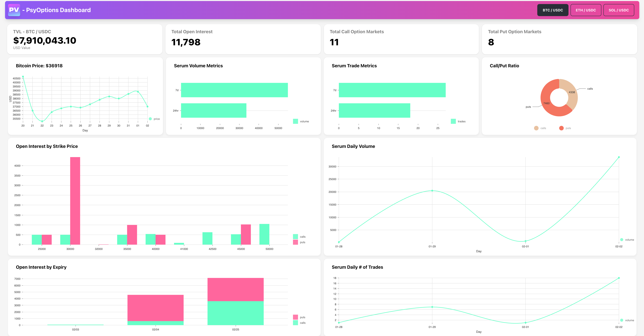
Task: Click the tall 30000 strike puts bar
Action: point(75,200)
